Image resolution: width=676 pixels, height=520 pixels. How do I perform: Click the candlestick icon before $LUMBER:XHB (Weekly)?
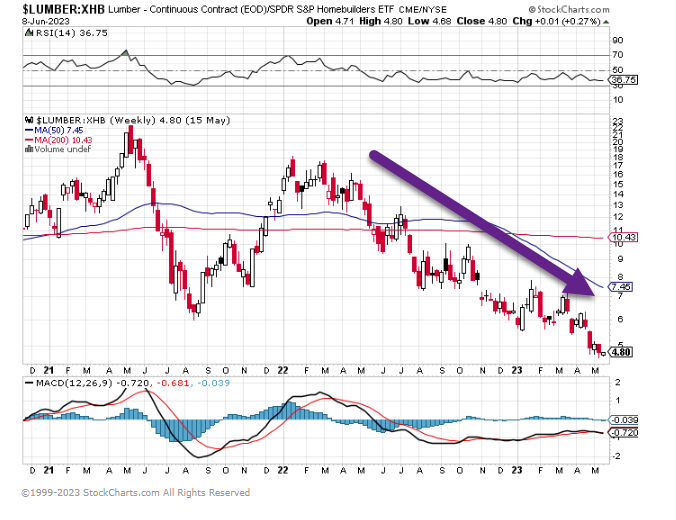tap(29, 120)
